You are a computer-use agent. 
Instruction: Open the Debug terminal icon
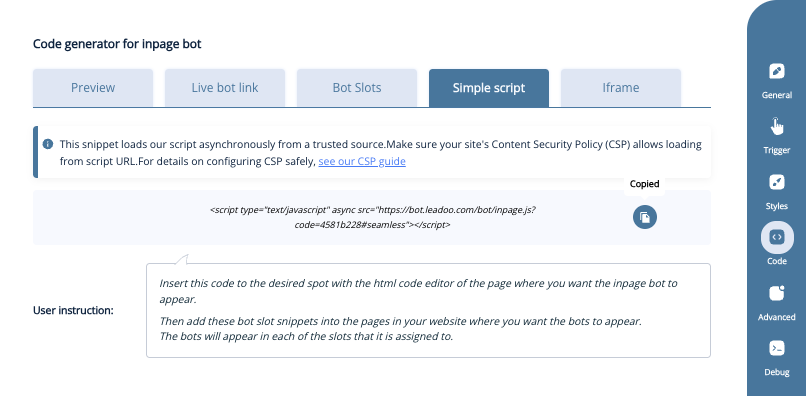pyautogui.click(x=777, y=348)
